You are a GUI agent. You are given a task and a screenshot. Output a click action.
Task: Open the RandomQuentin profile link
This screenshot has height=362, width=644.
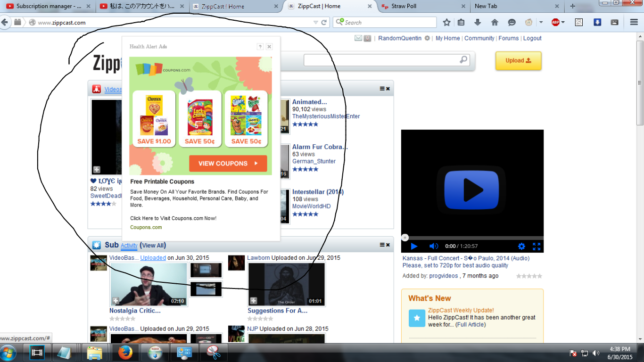pyautogui.click(x=400, y=38)
